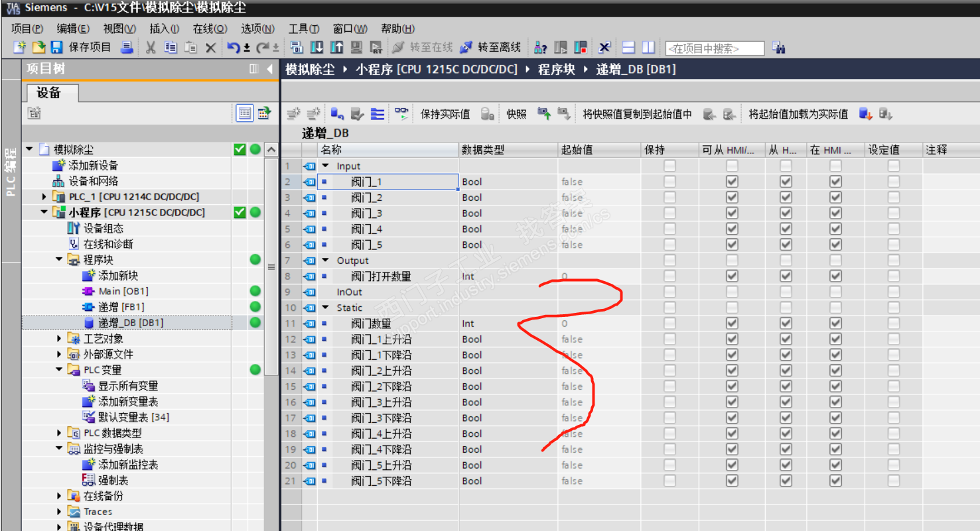
Task: Click the Download to device icon
Action: coord(317,47)
